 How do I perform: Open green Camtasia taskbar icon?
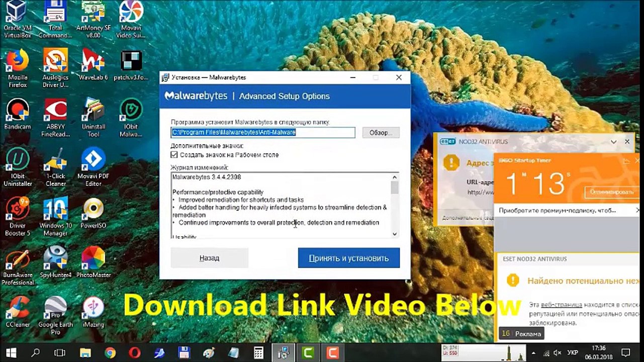[308, 352]
